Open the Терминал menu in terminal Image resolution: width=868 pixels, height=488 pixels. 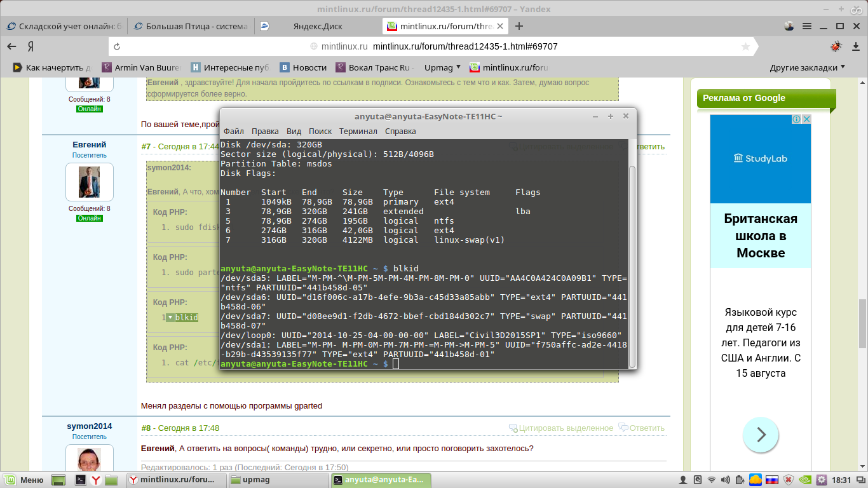click(x=358, y=131)
